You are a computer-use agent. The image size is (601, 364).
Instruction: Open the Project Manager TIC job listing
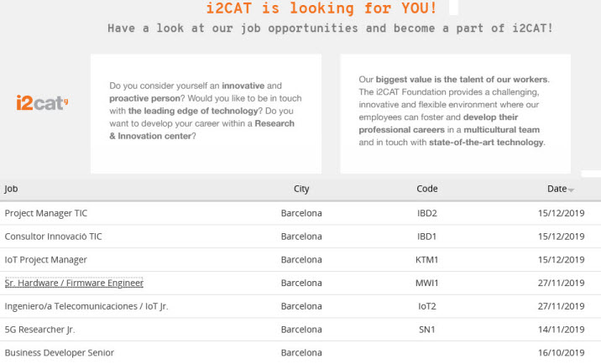point(46,213)
